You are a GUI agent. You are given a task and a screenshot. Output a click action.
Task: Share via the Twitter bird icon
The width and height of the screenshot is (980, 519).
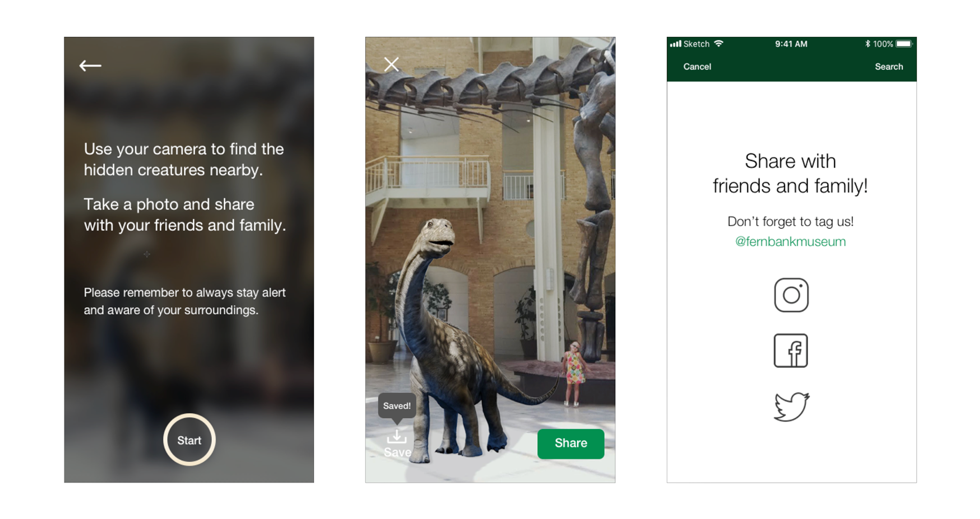pyautogui.click(x=791, y=407)
